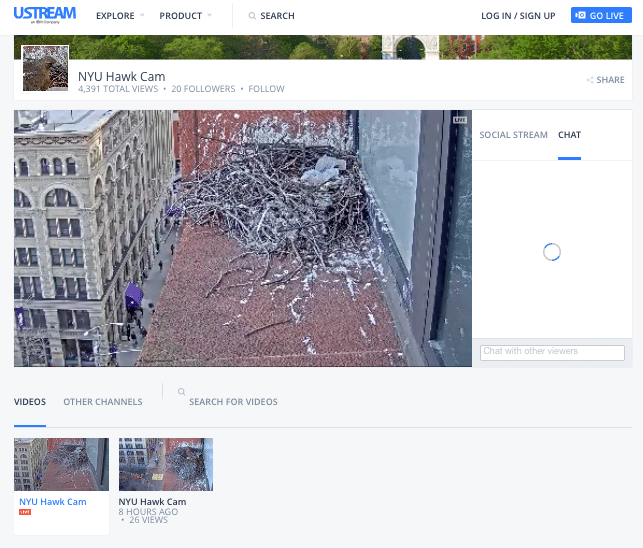Click the NYU Hawk Cam channel avatar
The width and height of the screenshot is (643, 548).
click(x=45, y=68)
